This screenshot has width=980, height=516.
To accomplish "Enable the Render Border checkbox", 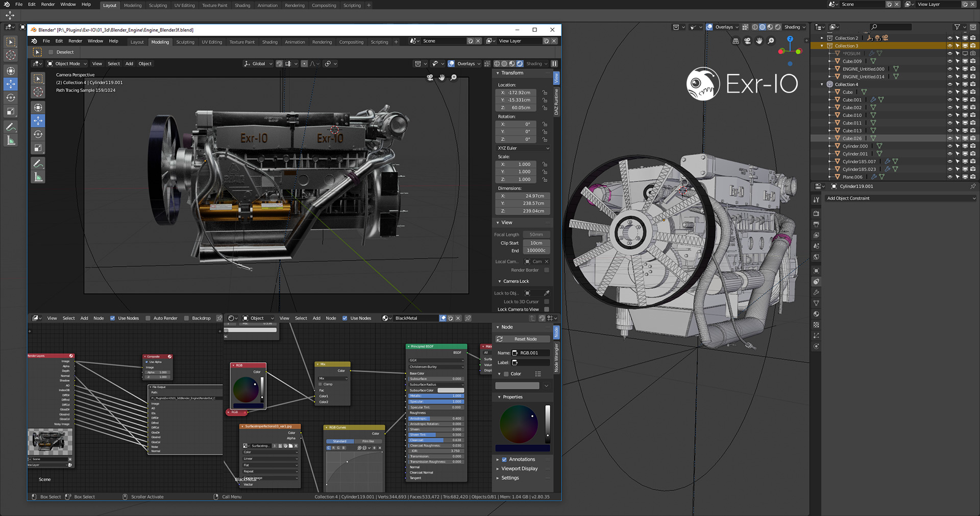I will click(547, 270).
